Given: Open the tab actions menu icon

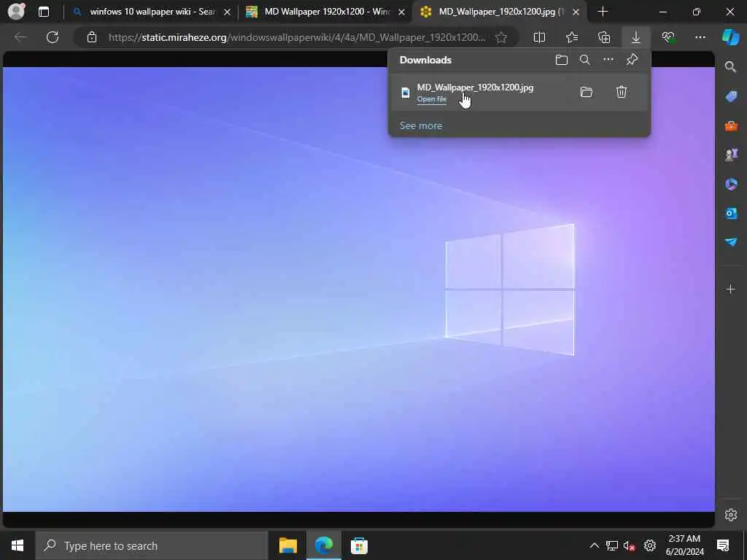Looking at the screenshot, I should tap(43, 12).
